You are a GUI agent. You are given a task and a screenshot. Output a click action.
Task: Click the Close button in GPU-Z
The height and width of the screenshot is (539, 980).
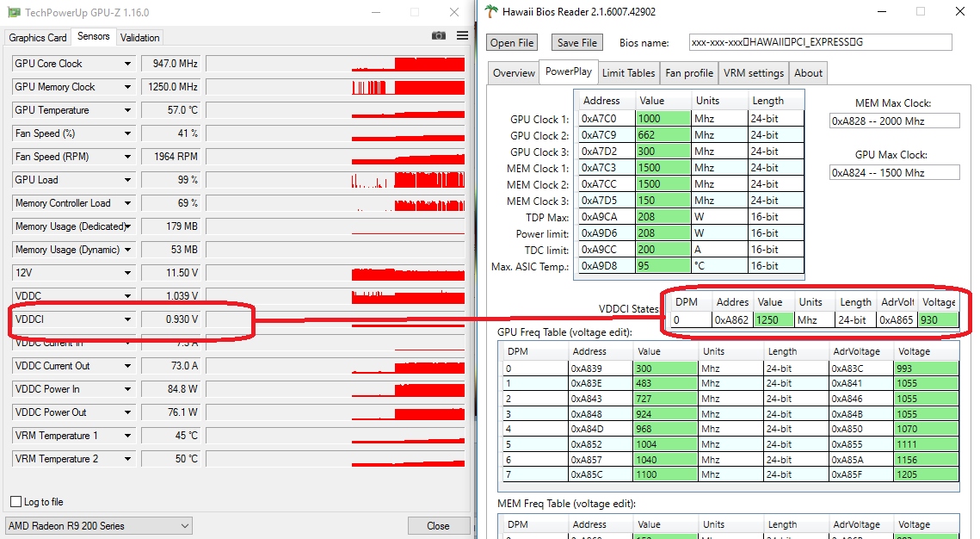click(x=438, y=526)
